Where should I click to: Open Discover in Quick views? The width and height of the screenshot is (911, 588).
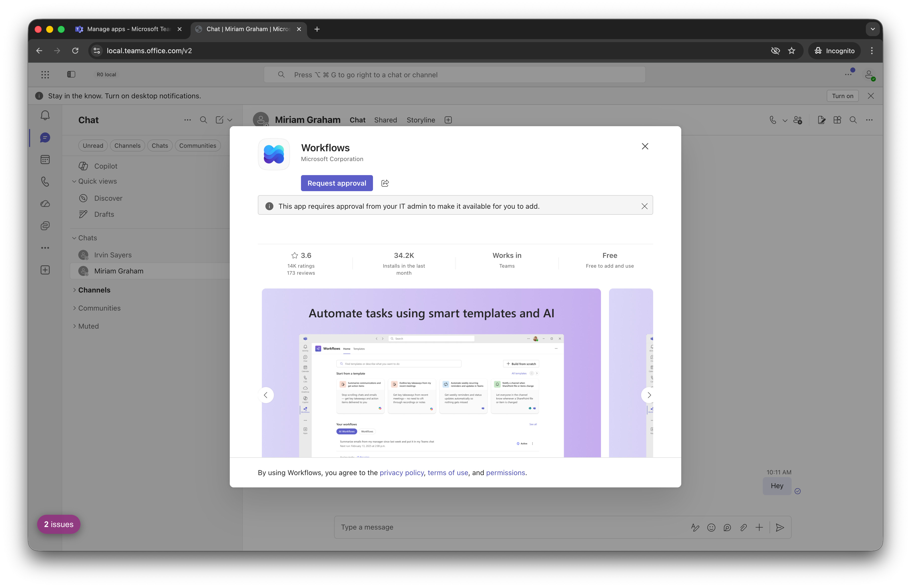150,198
